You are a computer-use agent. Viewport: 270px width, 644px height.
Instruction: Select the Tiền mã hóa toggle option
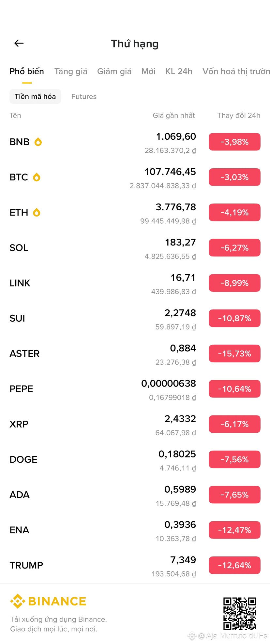tap(35, 97)
